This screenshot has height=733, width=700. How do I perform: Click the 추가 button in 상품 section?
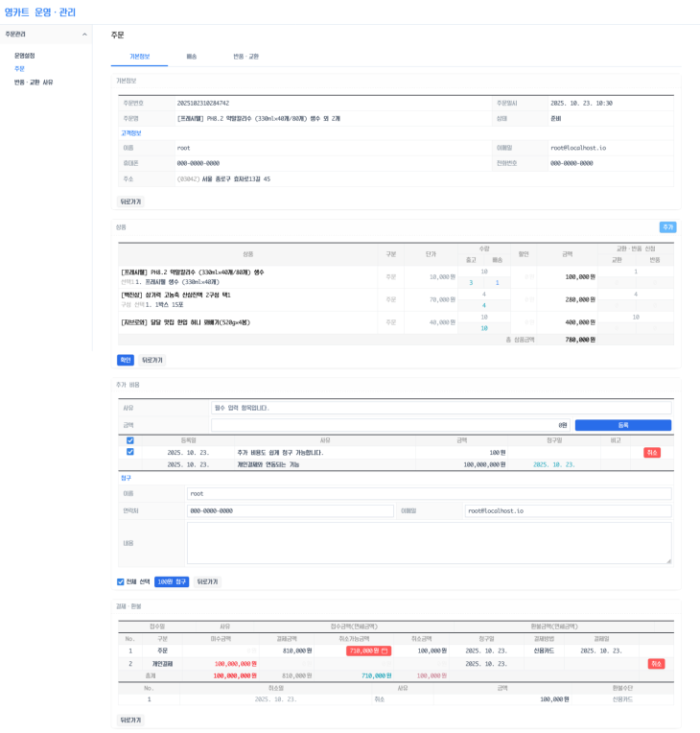tap(667, 227)
